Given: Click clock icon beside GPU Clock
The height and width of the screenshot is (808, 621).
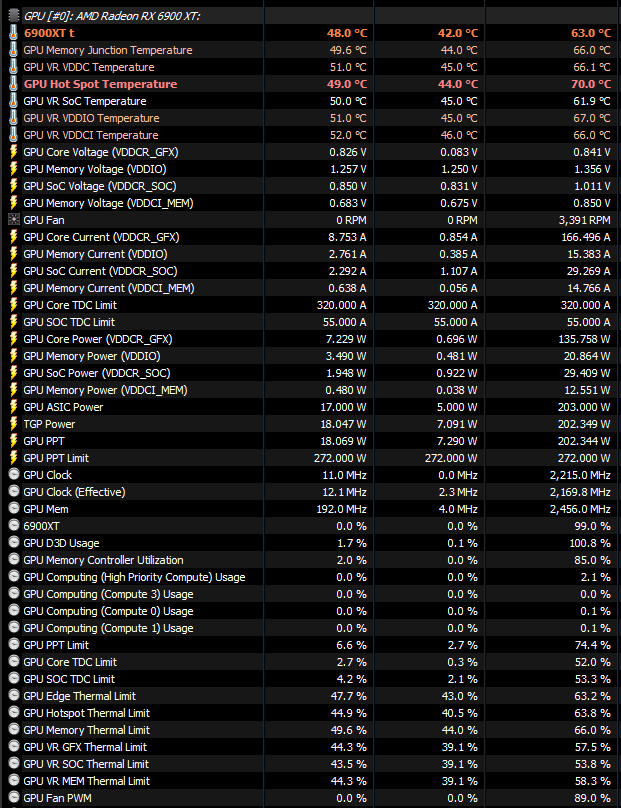Looking at the screenshot, I should click(14, 475).
